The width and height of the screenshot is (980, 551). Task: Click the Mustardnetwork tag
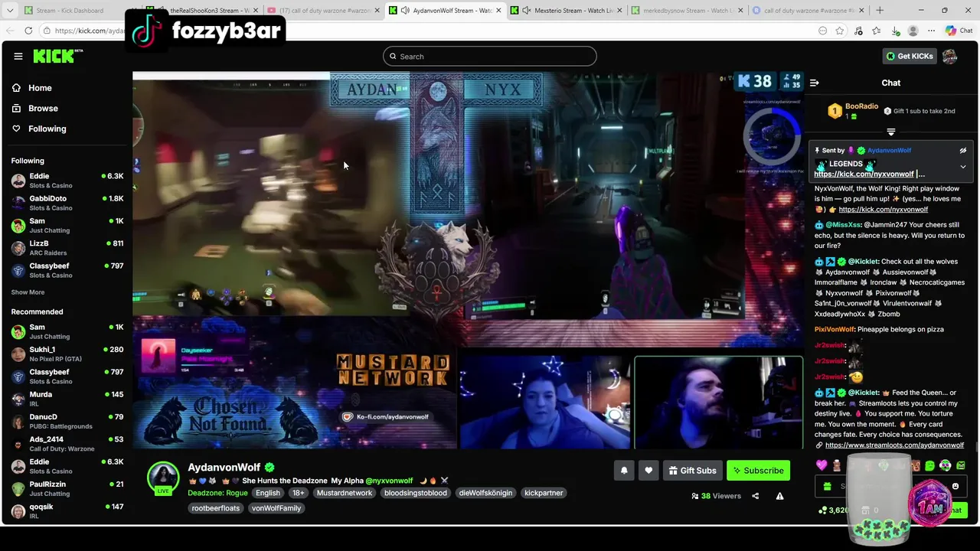point(345,493)
